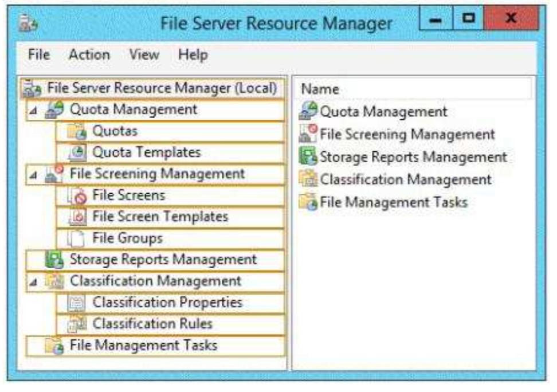Image resolution: width=557 pixels, height=392 pixels.
Task: Click File Management Tasks icon in tree
Action: pos(54,346)
